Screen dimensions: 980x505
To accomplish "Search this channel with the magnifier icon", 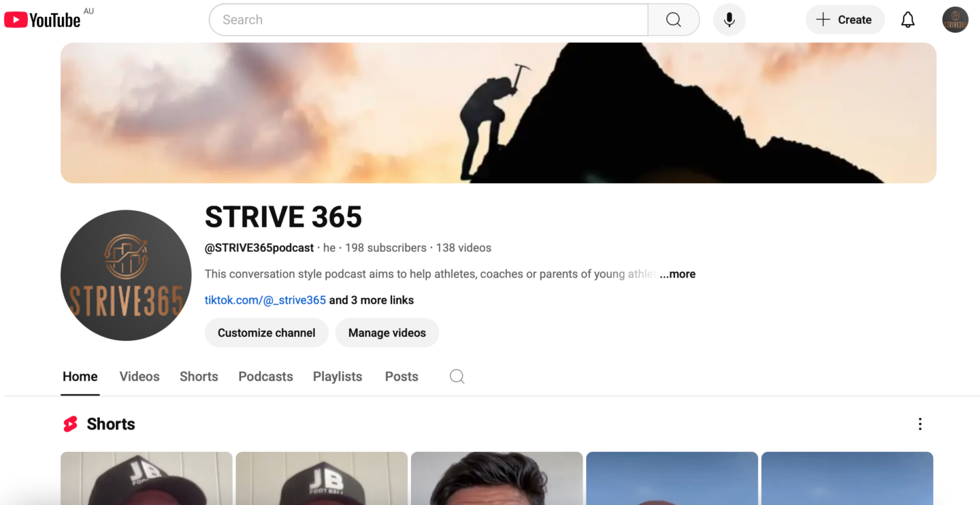I will coord(457,376).
